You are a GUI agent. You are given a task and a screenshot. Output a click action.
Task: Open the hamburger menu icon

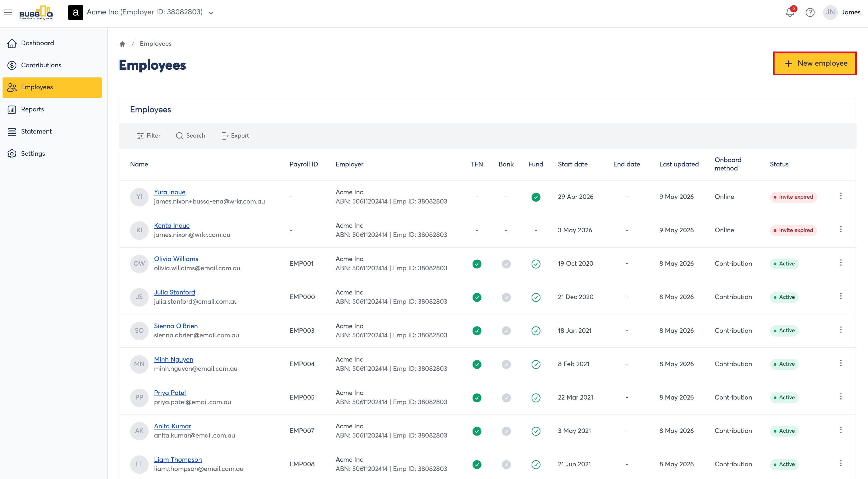pyautogui.click(x=8, y=12)
